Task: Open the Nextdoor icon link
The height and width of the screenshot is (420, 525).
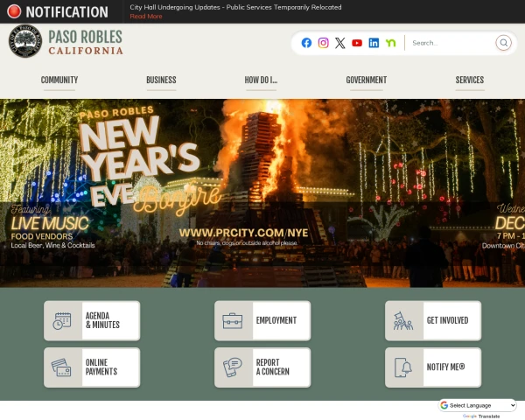Action: pos(390,43)
